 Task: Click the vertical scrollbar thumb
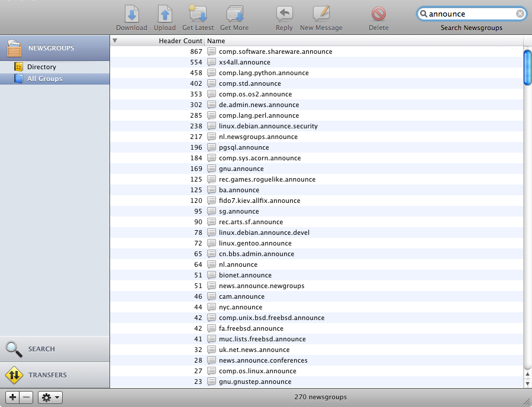click(x=527, y=68)
